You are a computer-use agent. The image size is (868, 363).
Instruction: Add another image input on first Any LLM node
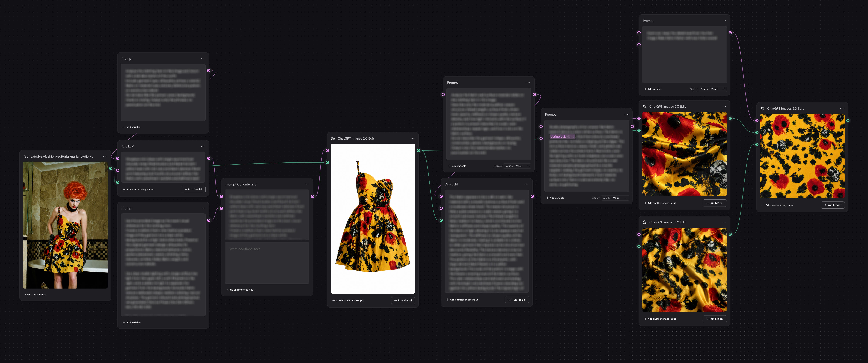tap(139, 190)
